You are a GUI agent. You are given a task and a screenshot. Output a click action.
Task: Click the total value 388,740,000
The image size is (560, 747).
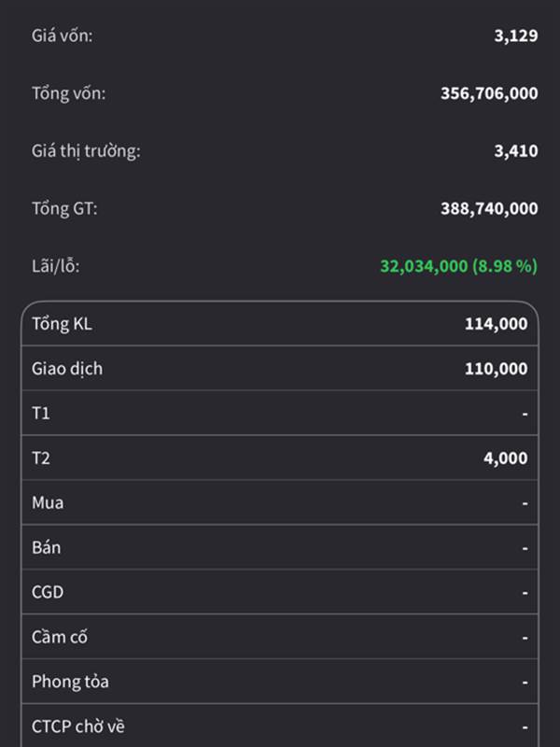(x=488, y=209)
